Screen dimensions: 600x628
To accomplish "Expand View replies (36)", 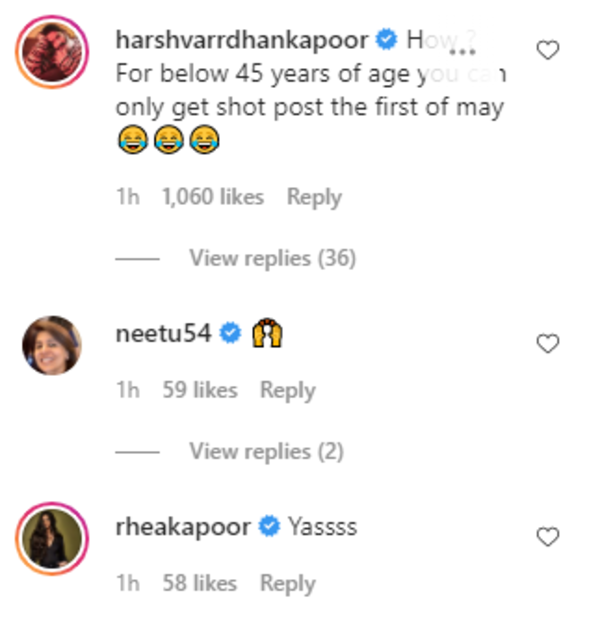I will point(272,258).
